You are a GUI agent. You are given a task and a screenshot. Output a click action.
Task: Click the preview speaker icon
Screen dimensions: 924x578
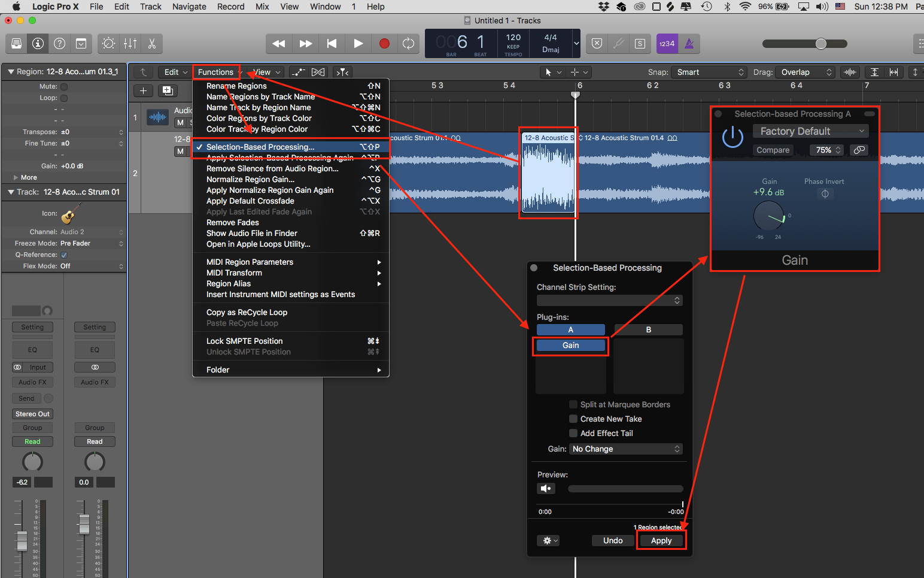coord(546,489)
